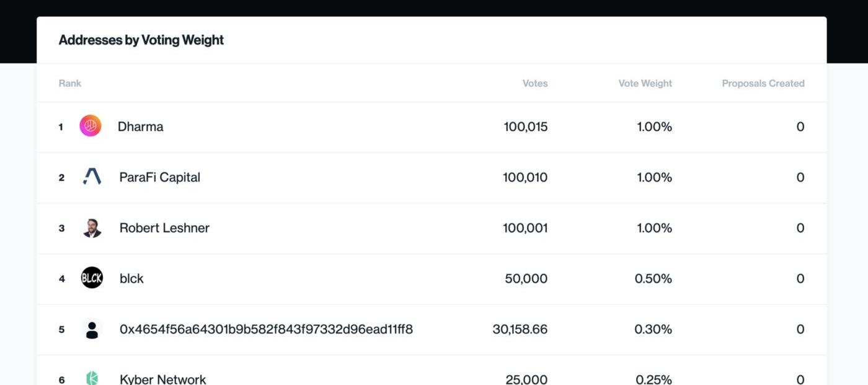
Task: Click the Vote Weight column header
Action: (645, 83)
